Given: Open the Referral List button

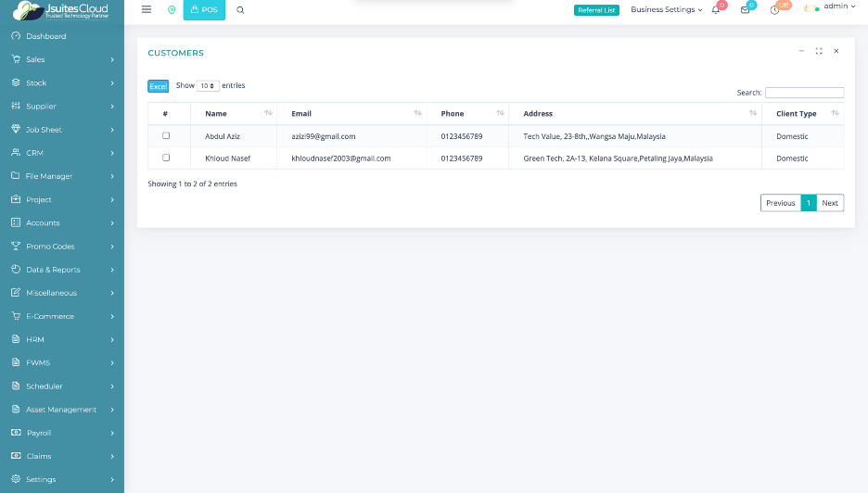Looking at the screenshot, I should pyautogui.click(x=596, y=10).
